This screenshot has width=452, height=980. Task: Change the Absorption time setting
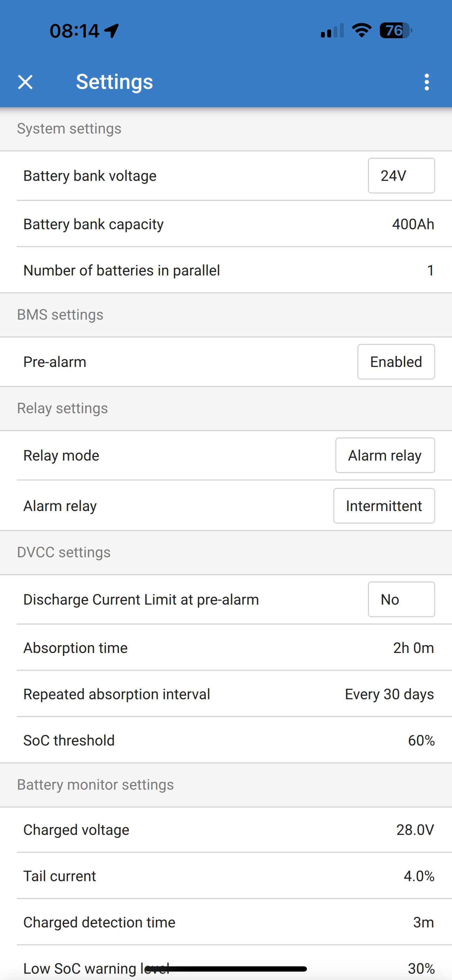[x=413, y=648]
